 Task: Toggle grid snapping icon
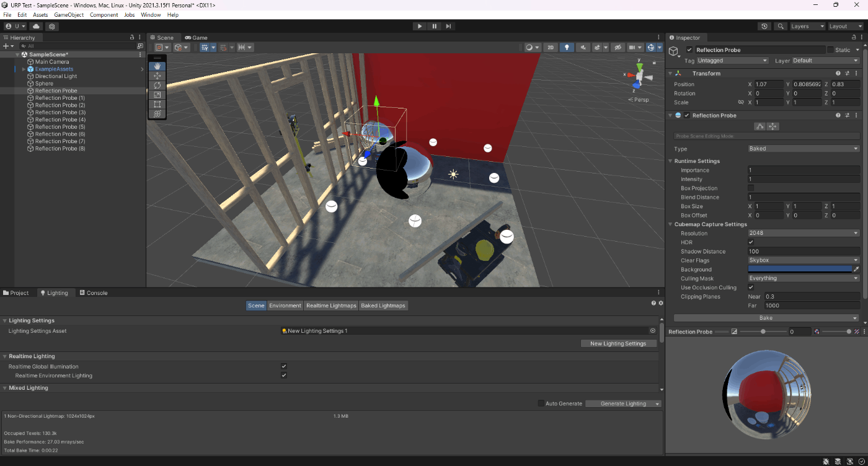(x=224, y=47)
